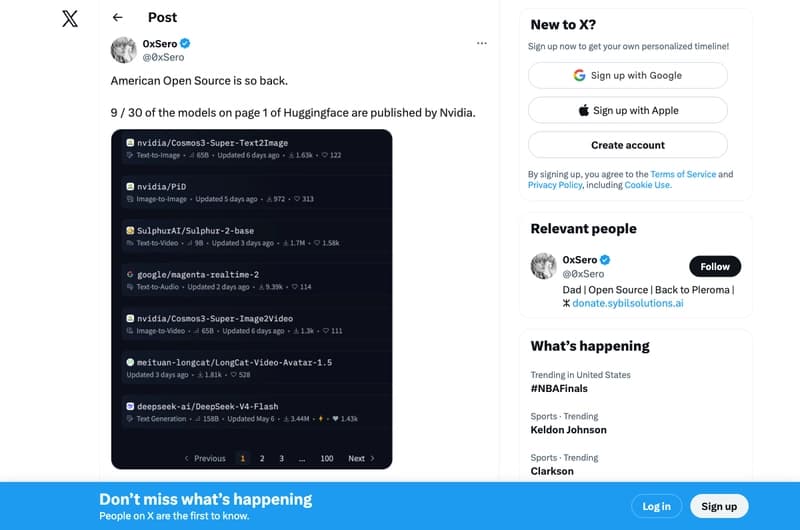This screenshot has height=530, width=800.
Task: Click Log in on the bottom banner
Action: pyautogui.click(x=656, y=506)
